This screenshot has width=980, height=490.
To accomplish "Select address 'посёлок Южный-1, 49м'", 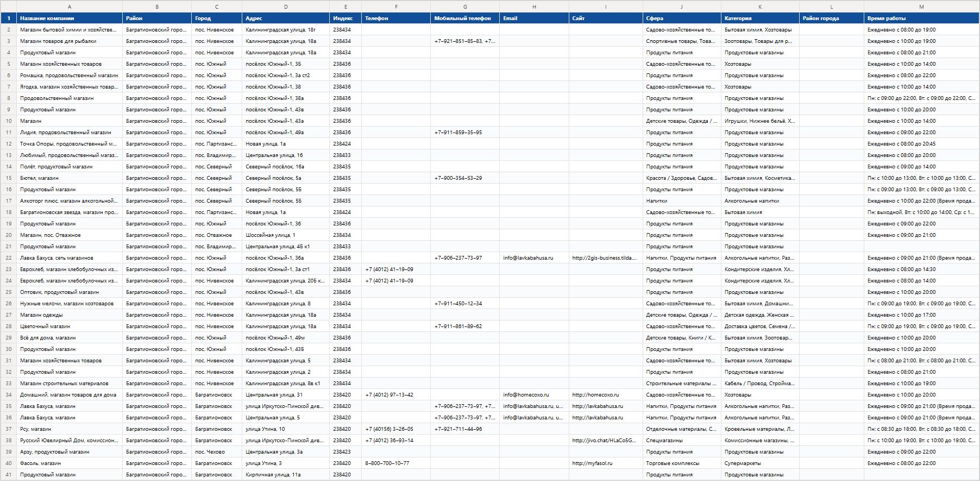I will pyautogui.click(x=286, y=338).
